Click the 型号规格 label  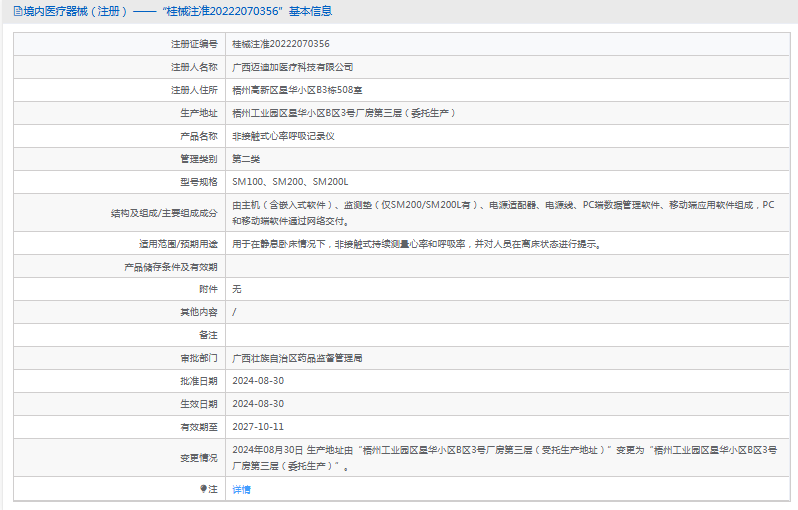point(198,182)
